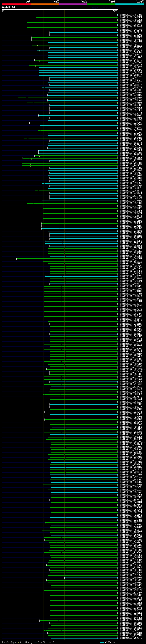Select hit UniRef100_B0M0U9
The height and width of the screenshot is (644, 146).
131,259
